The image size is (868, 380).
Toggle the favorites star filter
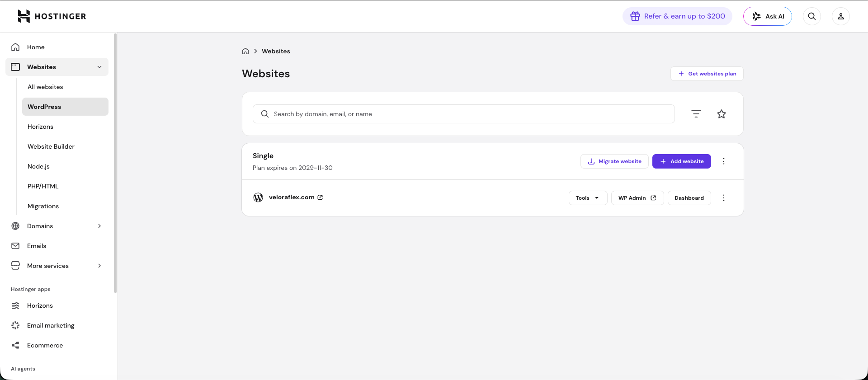[722, 114]
